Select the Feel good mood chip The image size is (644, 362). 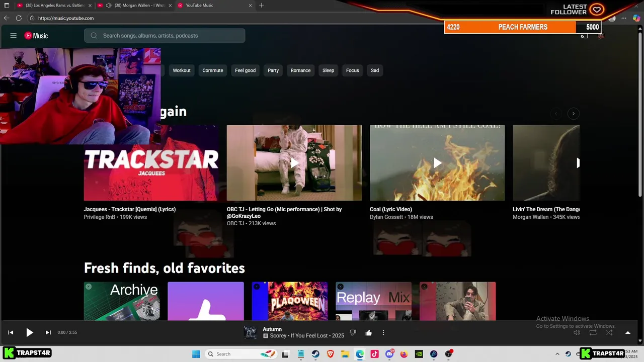[246, 70]
